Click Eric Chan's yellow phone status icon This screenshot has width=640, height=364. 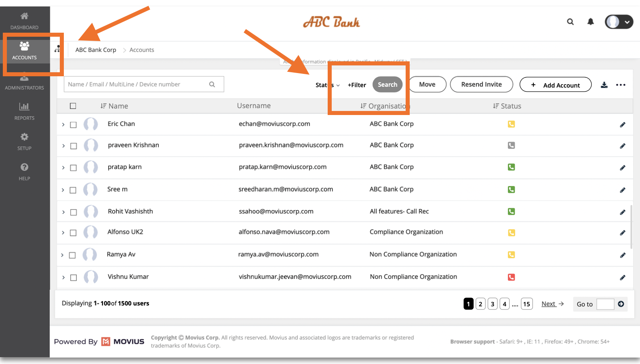click(x=511, y=124)
